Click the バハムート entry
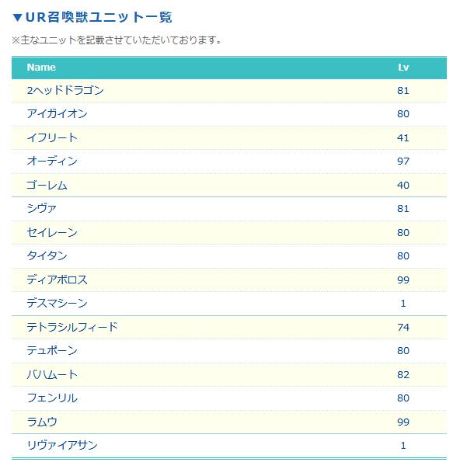This screenshot has width=453, height=476. point(52,374)
